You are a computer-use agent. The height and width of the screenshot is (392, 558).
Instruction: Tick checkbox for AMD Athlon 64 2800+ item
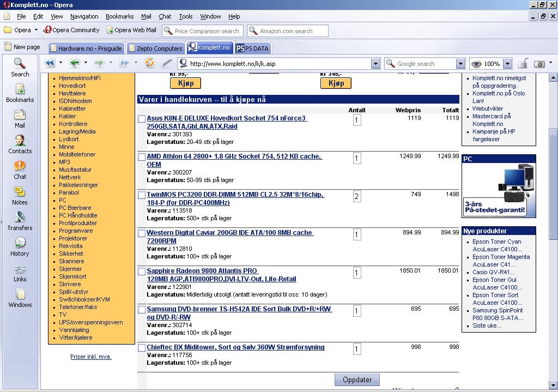tap(142, 157)
